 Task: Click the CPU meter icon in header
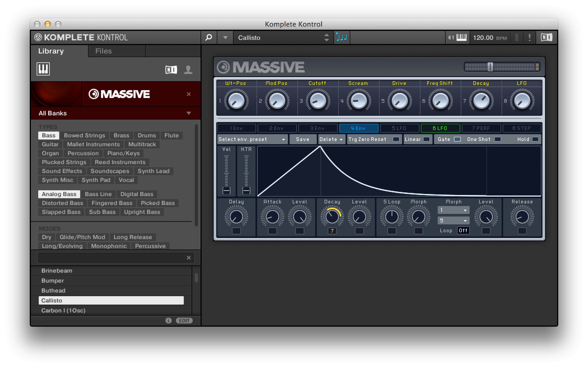pyautogui.click(x=517, y=37)
